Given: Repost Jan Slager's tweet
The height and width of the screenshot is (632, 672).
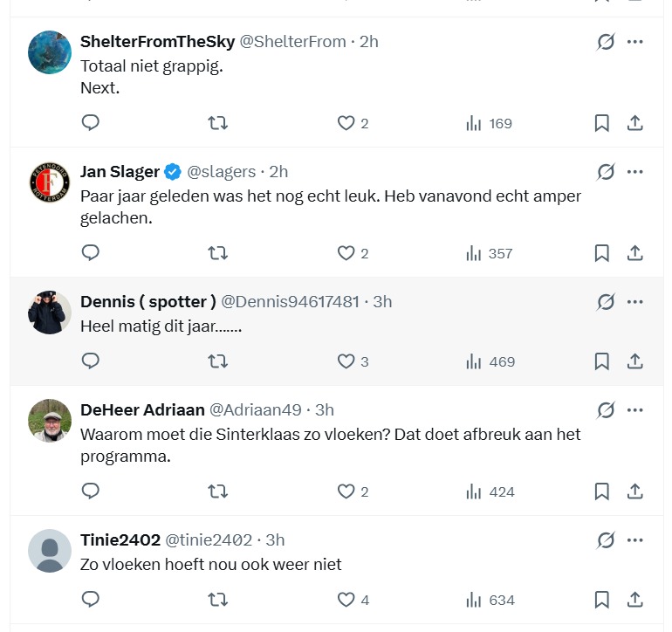Looking at the screenshot, I should 217,253.
